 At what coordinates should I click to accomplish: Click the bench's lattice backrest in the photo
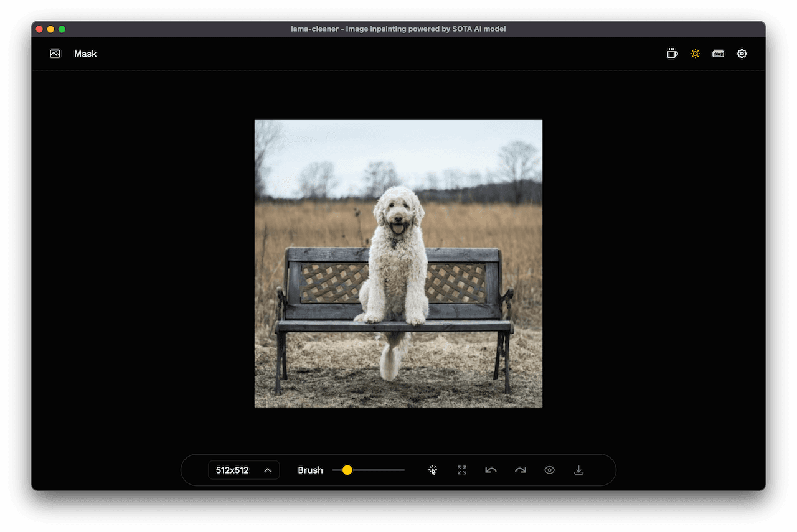point(458,282)
